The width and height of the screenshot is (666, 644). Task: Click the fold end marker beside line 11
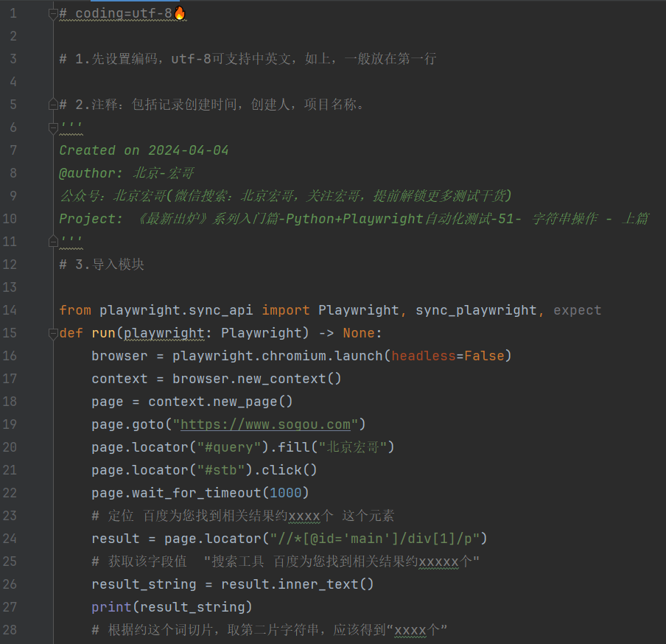(52, 241)
